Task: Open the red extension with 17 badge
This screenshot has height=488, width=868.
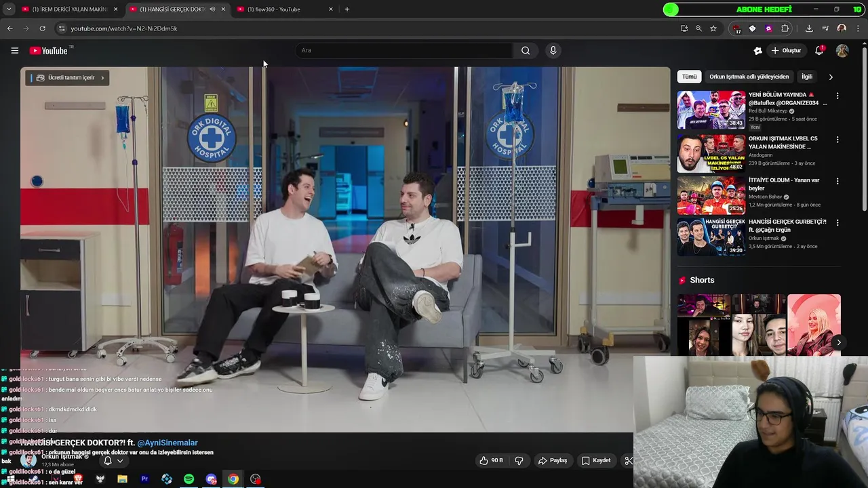Action: pyautogui.click(x=736, y=28)
